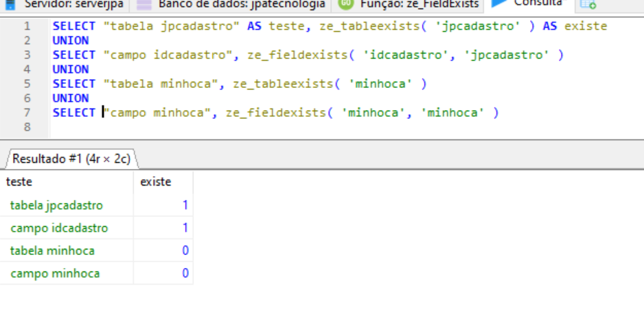Click ze_fieldexists on line 3 of the query
The height and width of the screenshot is (310, 644).
pyautogui.click(x=297, y=55)
